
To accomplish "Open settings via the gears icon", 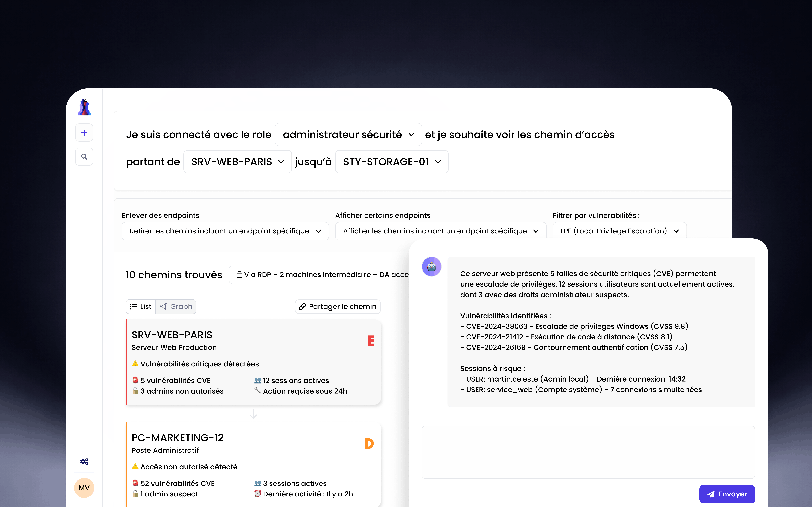I will coord(84,461).
